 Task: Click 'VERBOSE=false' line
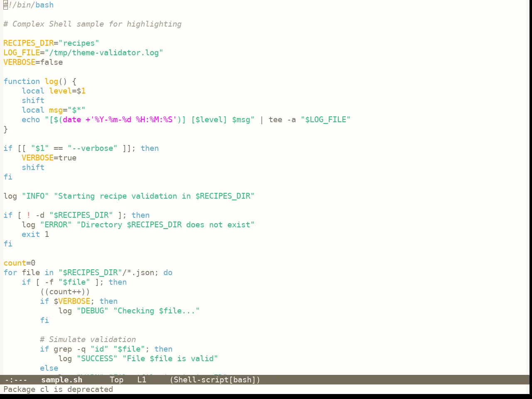33,62
